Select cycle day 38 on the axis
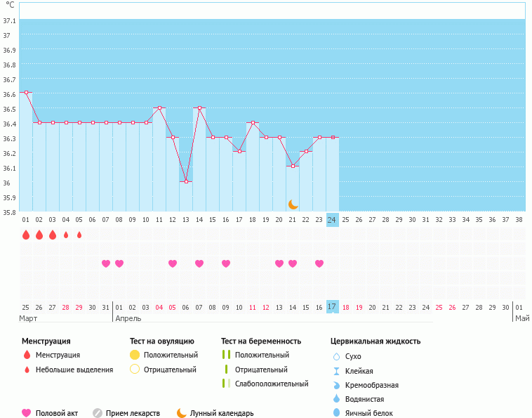This screenshot has height=418, width=532. tap(519, 220)
